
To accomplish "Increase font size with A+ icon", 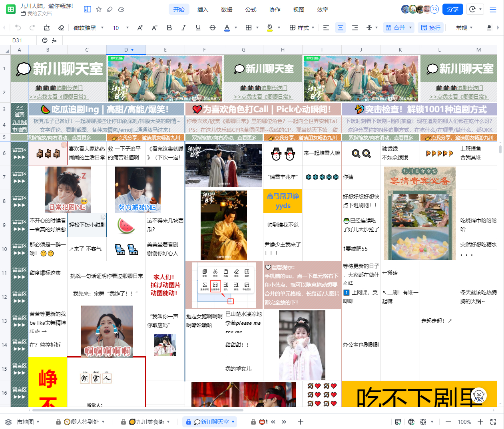I will pyautogui.click(x=140, y=28).
